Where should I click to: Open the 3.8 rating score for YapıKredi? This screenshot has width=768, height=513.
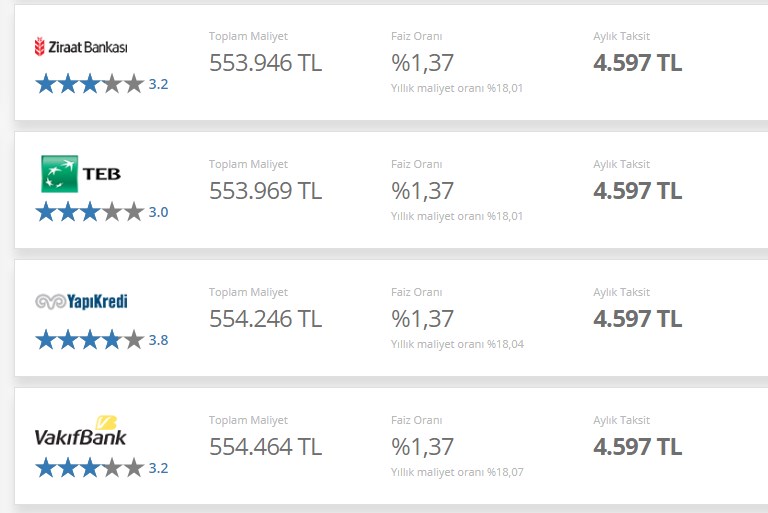[x=159, y=340]
